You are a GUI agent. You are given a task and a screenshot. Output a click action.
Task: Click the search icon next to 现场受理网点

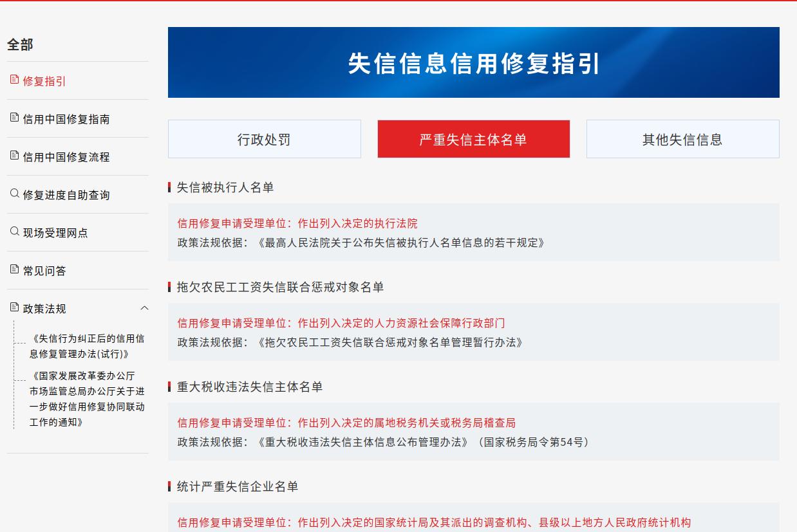[14, 232]
